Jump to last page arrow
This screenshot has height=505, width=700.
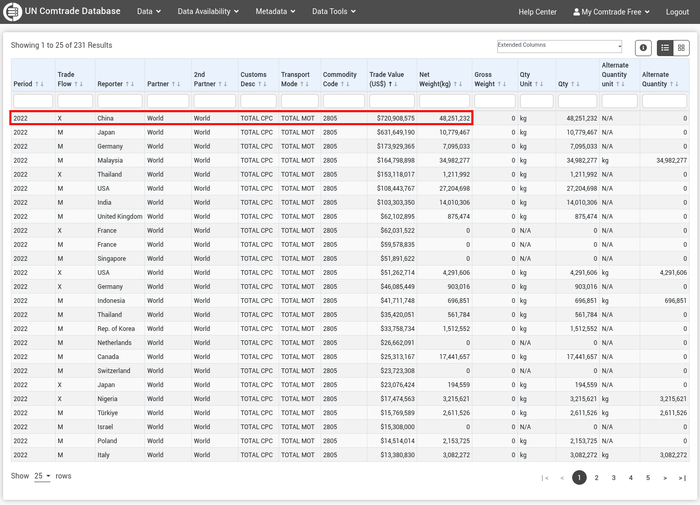tap(682, 478)
